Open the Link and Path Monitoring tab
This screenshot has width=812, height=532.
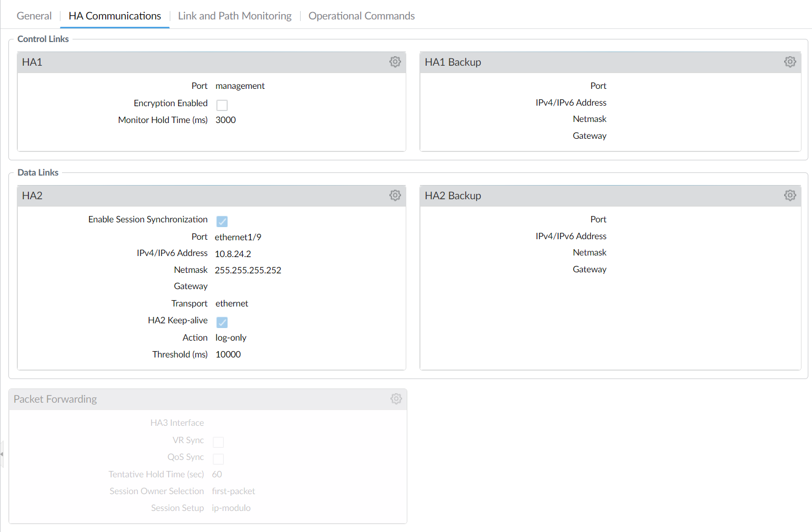(234, 16)
